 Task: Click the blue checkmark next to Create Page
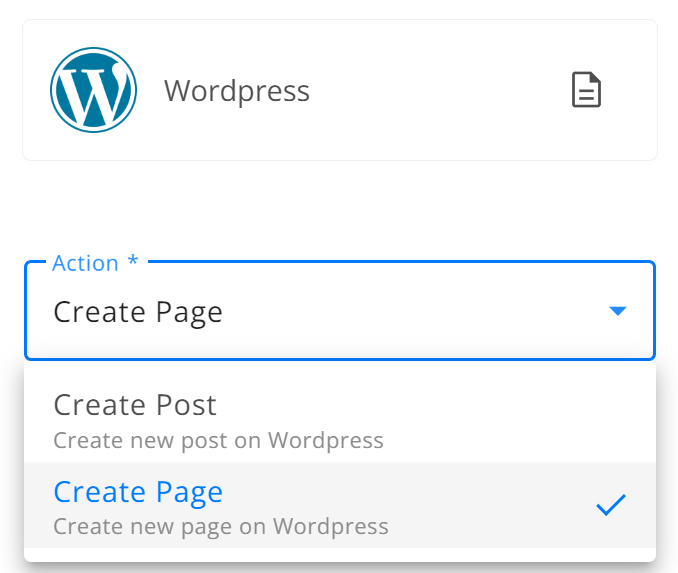[611, 505]
